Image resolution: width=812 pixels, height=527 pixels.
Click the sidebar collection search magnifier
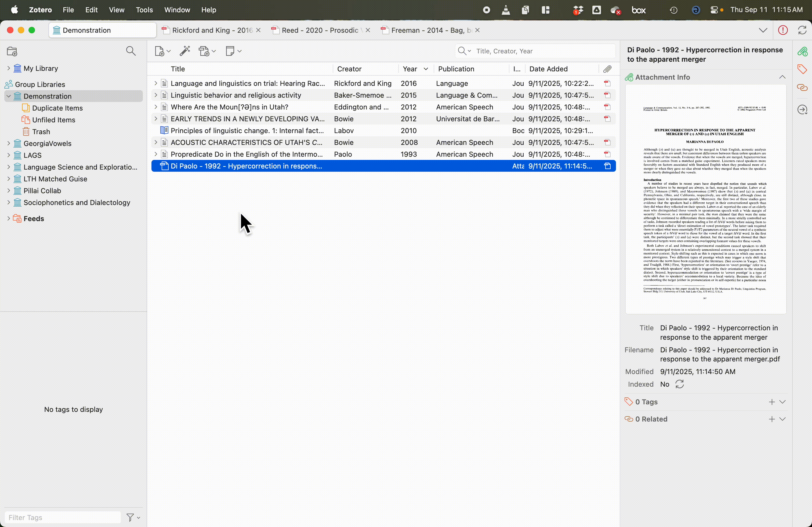(x=131, y=51)
